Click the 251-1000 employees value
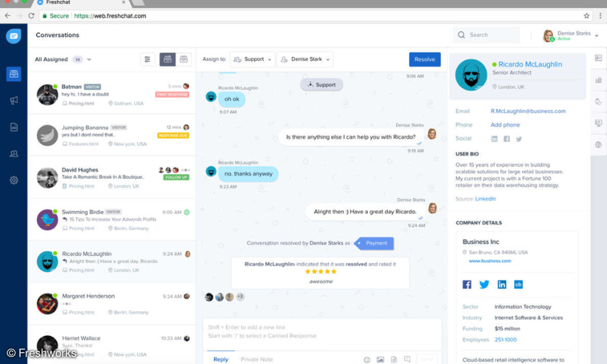The width and height of the screenshot is (607, 364). click(x=506, y=340)
